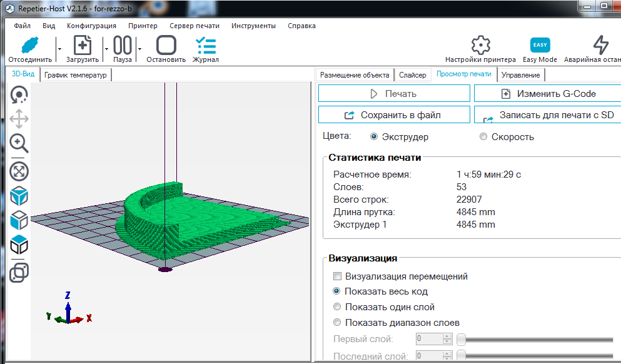Switch to График температур tab
The image size is (621, 364).
[76, 75]
